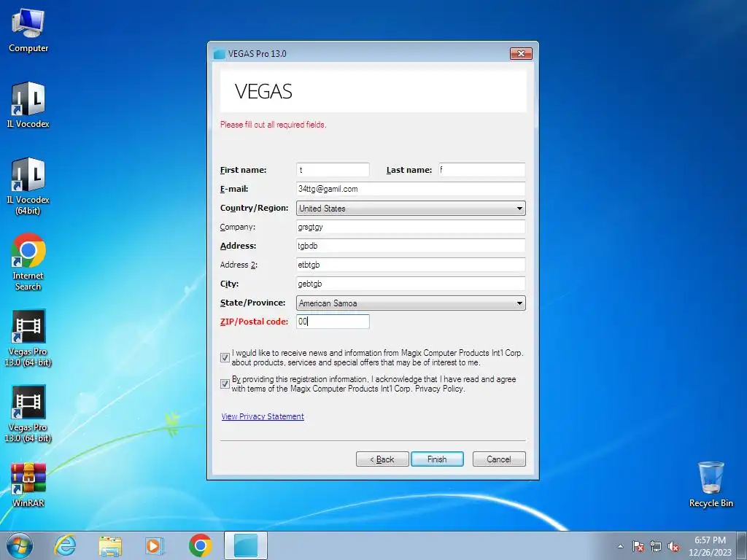The width and height of the screenshot is (747, 560).
Task: Select the VEGAS installer taskbar button
Action: (x=246, y=545)
